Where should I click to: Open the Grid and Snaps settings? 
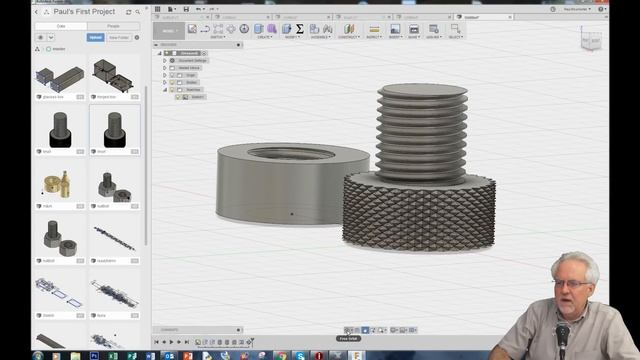pyautogui.click(x=403, y=330)
